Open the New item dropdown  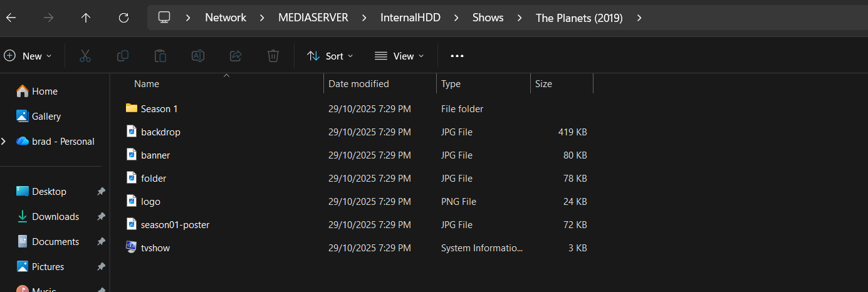click(28, 56)
